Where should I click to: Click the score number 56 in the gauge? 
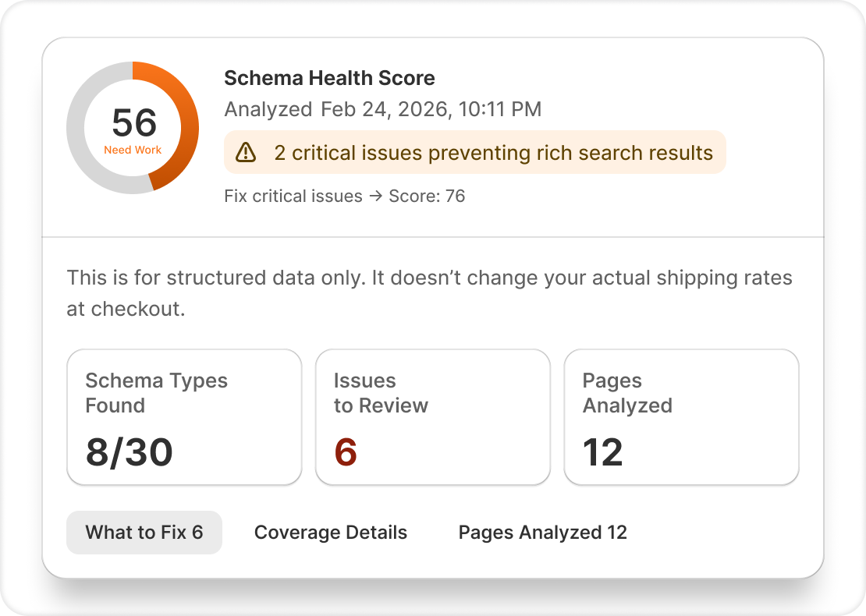tap(134, 123)
